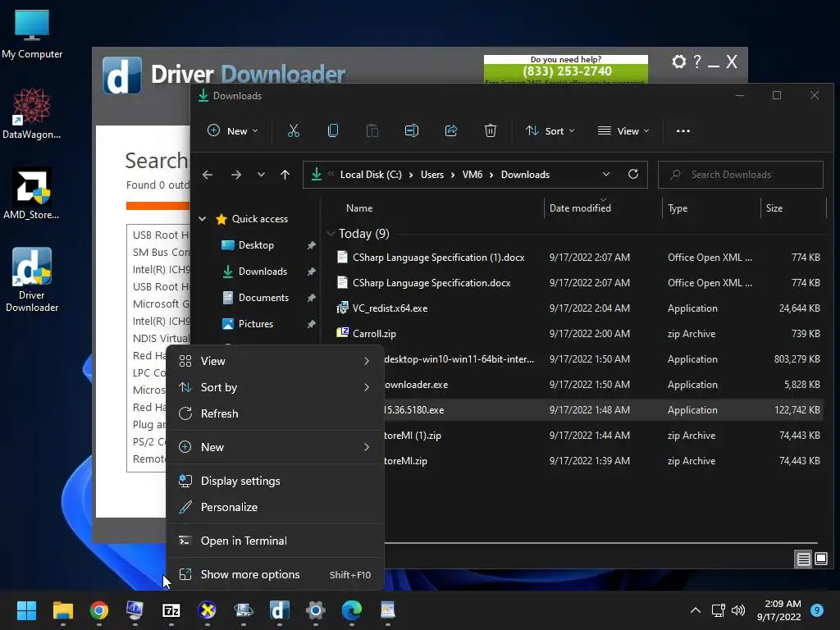840x630 pixels.
Task: Click the Search Downloads field
Action: [x=741, y=175]
